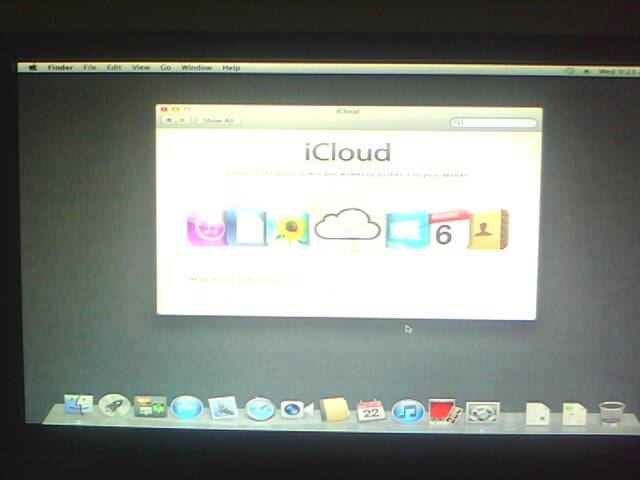Click the search field in the iCloud window
Image resolution: width=640 pixels, height=480 pixels.
pos(493,122)
